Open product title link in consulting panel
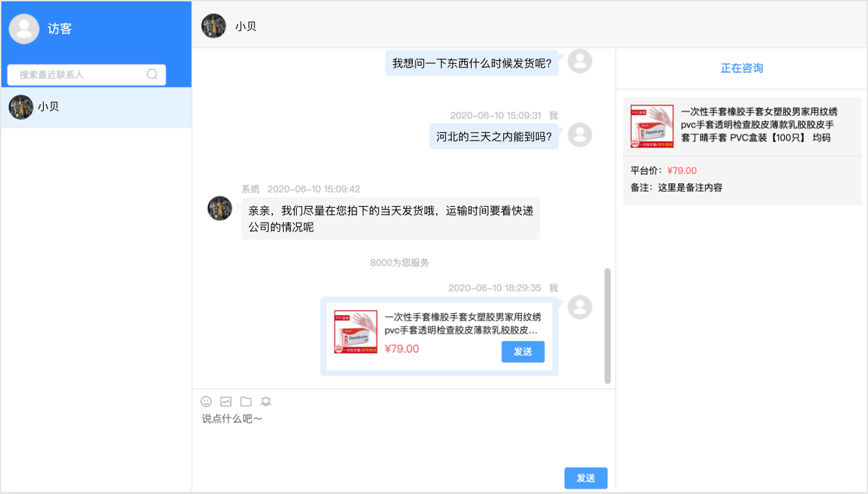This screenshot has width=868, height=494. pyautogui.click(x=759, y=124)
